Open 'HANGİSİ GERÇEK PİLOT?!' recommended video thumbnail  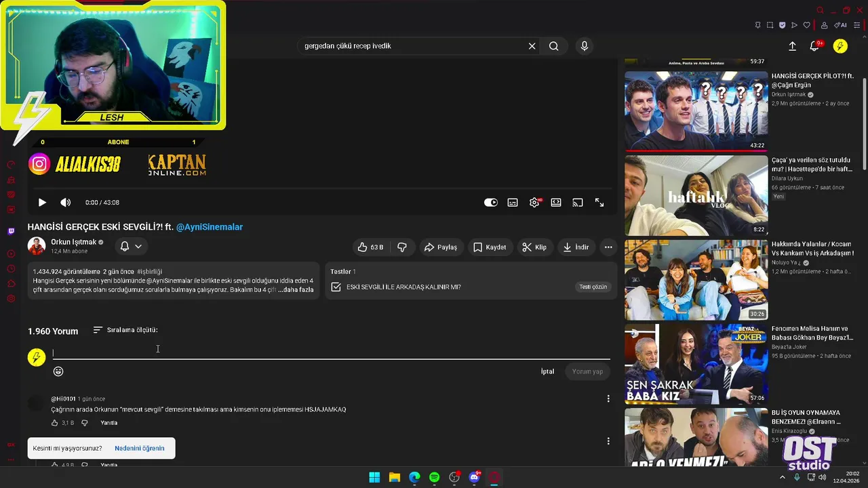pyautogui.click(x=696, y=111)
